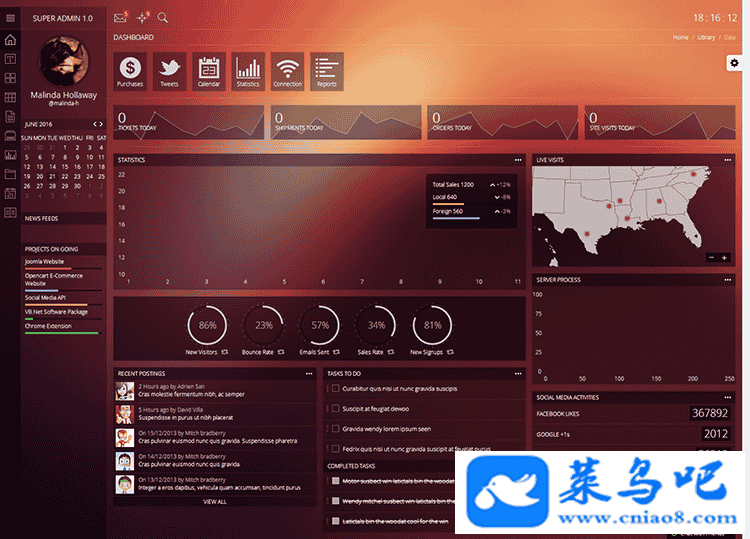This screenshot has height=539, width=750.
Task: Check 'Curabitur quis nisi ut nunc' task
Action: [x=336, y=388]
